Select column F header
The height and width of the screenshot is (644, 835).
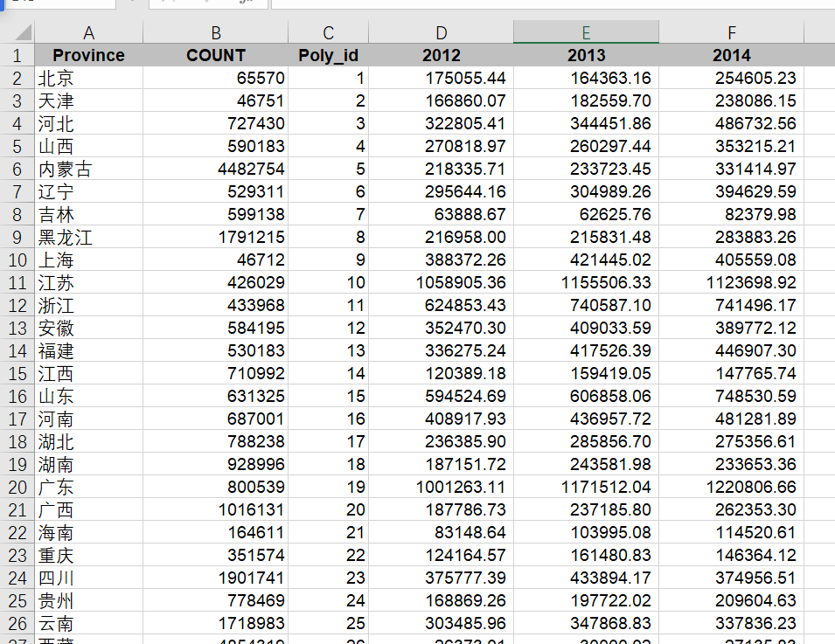point(731,32)
